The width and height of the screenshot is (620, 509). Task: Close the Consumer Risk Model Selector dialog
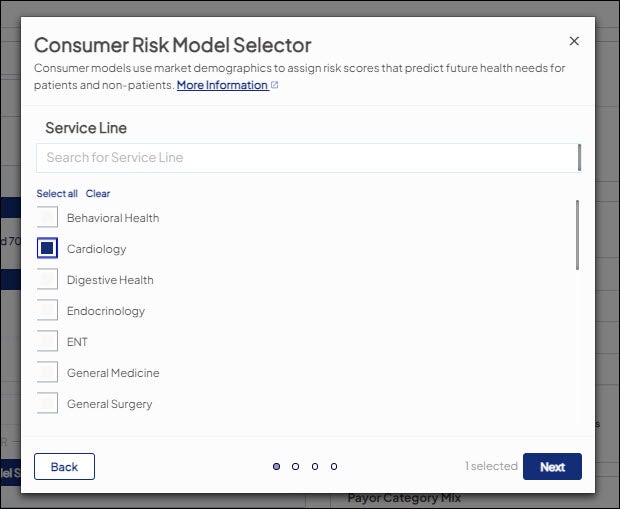pyautogui.click(x=574, y=41)
